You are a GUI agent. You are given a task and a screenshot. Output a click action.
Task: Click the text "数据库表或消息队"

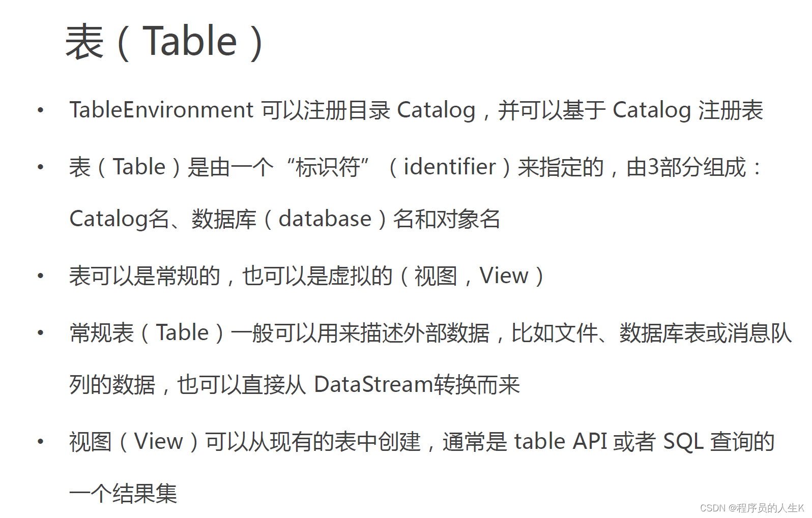click(x=705, y=333)
